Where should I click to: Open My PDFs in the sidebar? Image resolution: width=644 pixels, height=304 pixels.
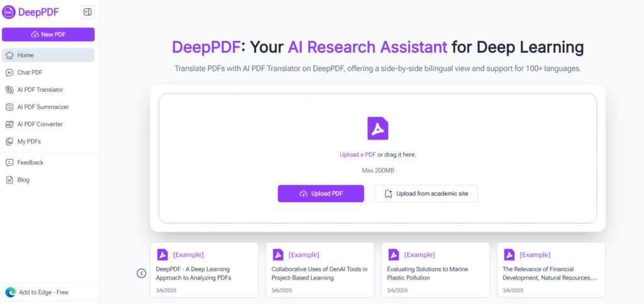point(48,142)
